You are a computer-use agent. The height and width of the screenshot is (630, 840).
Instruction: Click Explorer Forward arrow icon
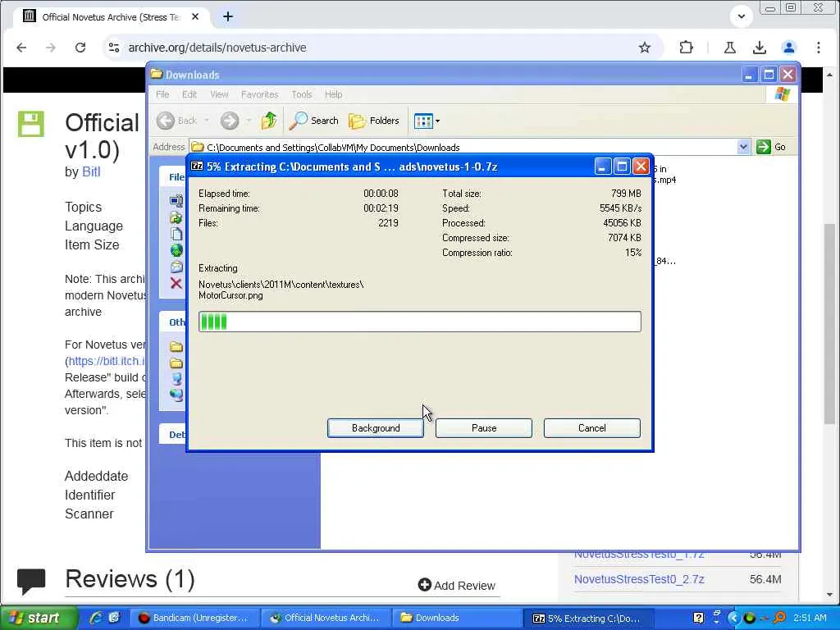[230, 121]
